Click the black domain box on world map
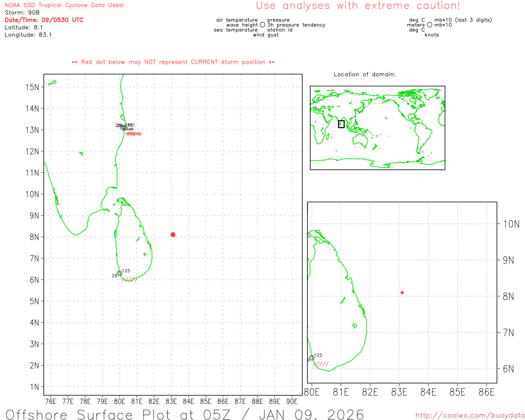This screenshot has height=420, width=525. point(341,124)
